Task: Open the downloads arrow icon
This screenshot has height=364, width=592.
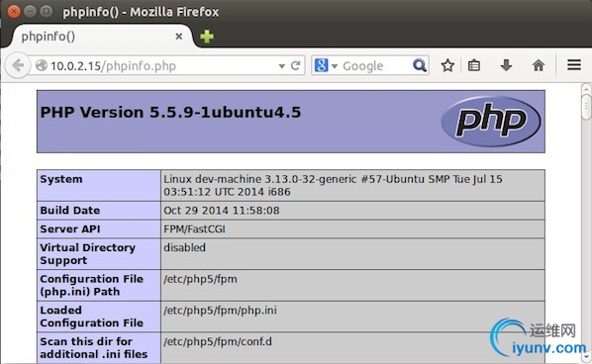Action: (x=506, y=65)
